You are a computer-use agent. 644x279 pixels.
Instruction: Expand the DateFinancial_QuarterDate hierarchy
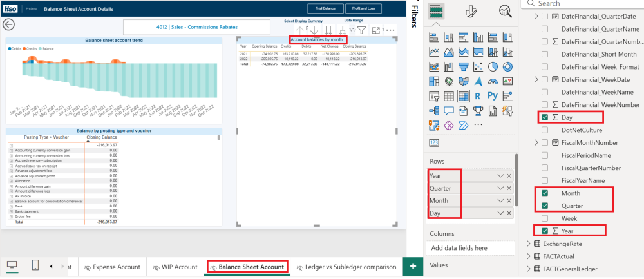pyautogui.click(x=536, y=17)
